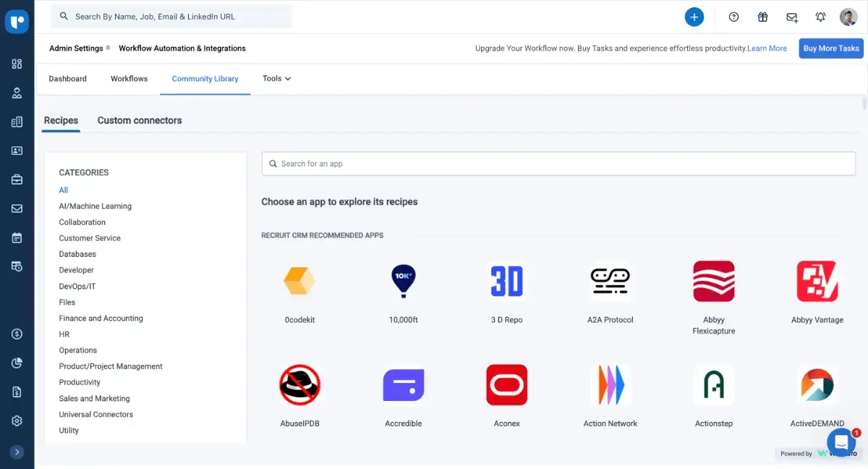The height and width of the screenshot is (469, 868).
Task: Filter by Universal Connectors category
Action: click(96, 415)
